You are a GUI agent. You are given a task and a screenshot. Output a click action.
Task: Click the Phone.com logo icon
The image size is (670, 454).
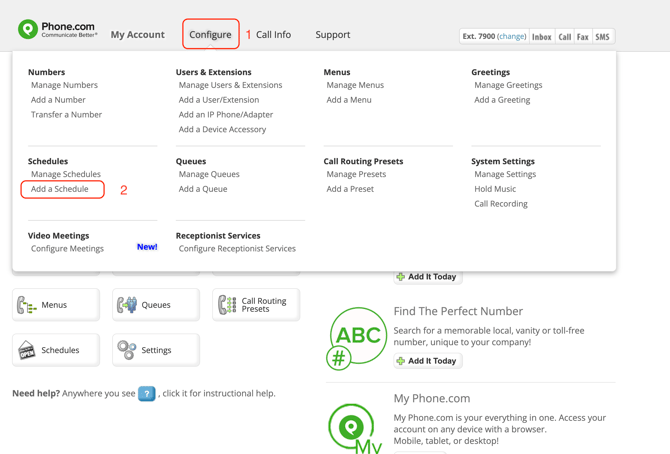click(x=28, y=30)
